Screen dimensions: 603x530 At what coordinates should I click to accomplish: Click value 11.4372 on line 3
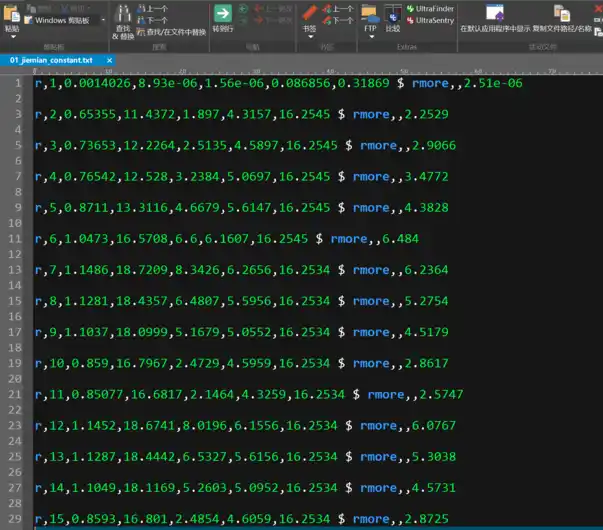click(149, 114)
